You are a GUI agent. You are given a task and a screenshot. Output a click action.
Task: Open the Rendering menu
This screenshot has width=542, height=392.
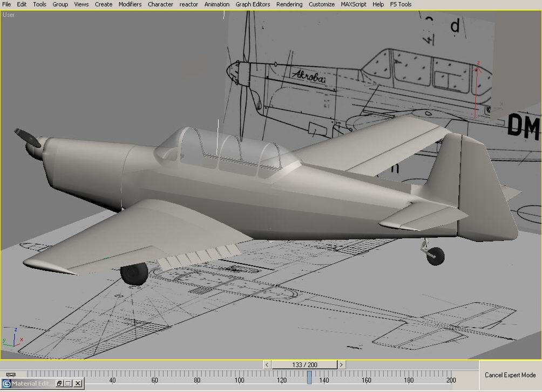(289, 4)
